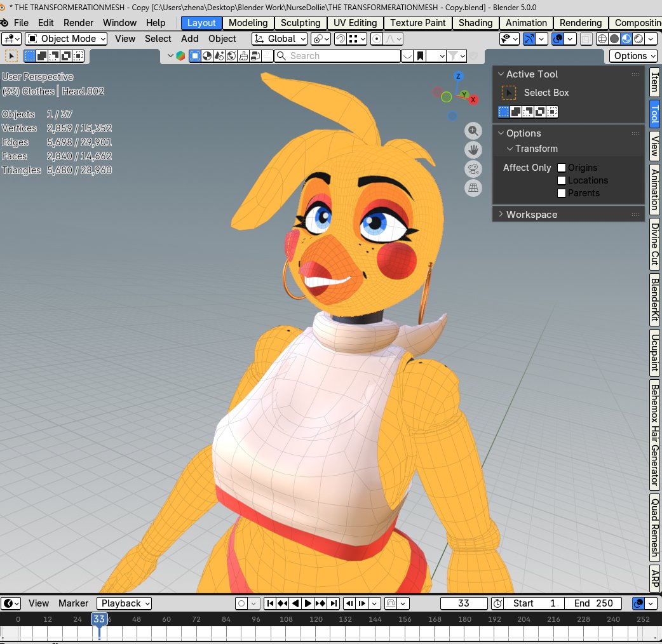Play animation in reverse

pyautogui.click(x=295, y=603)
